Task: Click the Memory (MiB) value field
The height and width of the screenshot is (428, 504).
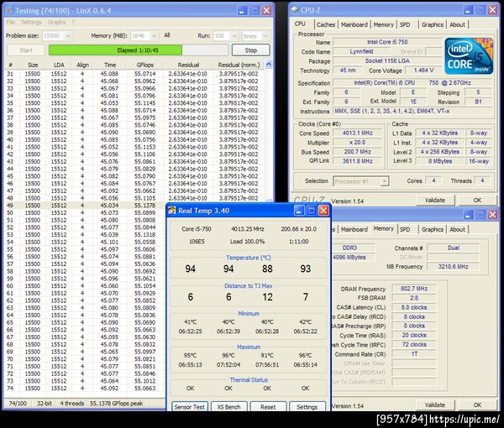Action: pos(144,35)
